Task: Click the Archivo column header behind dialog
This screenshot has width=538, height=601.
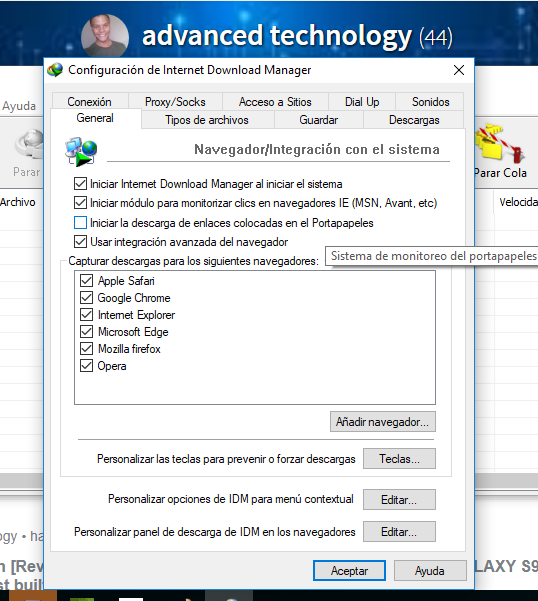Action: [x=18, y=202]
